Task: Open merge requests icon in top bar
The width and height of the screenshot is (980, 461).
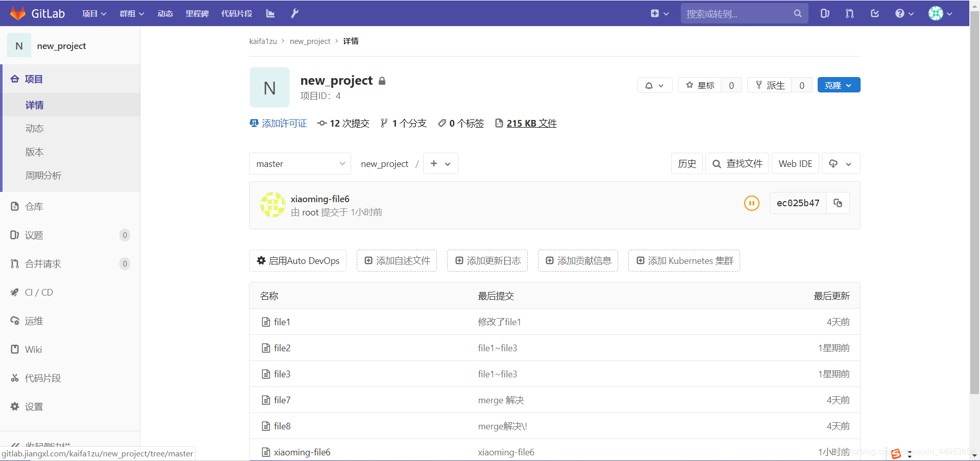Action: (850, 14)
